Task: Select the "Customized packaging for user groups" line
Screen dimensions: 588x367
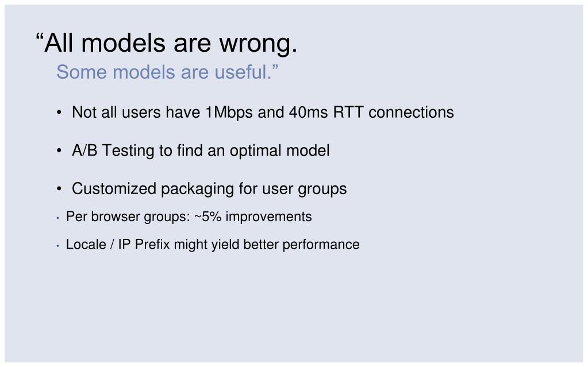Action: 209,188
